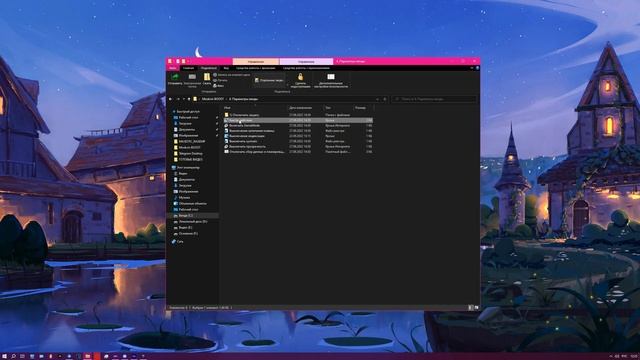Image resolution: width=640 pixels, height=360 pixels.
Task: Click the Сжать zip folder icon
Action: point(207,77)
